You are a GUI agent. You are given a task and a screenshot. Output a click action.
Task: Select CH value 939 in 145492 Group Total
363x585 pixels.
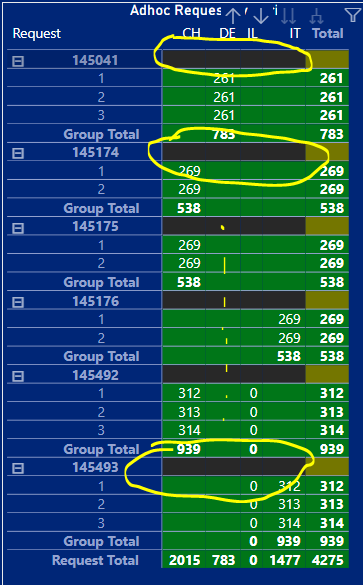tap(189, 449)
